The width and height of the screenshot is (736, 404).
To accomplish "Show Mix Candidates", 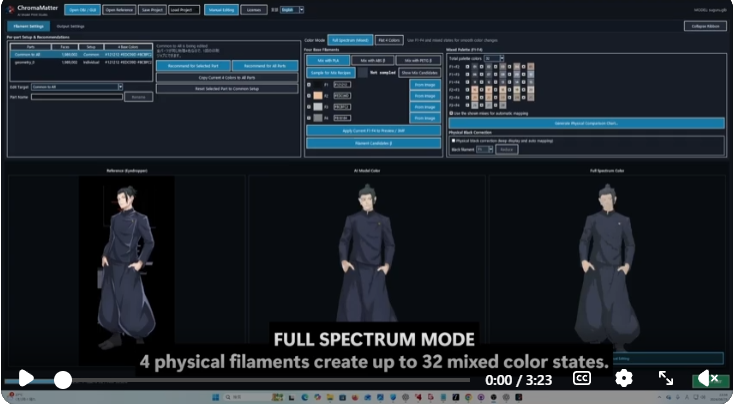I will point(420,73).
